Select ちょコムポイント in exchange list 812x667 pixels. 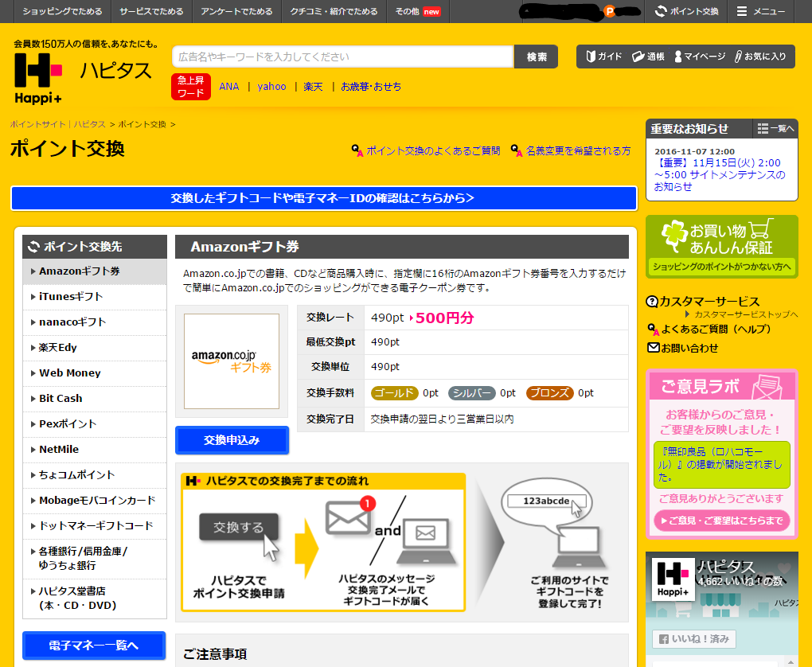(x=95, y=475)
